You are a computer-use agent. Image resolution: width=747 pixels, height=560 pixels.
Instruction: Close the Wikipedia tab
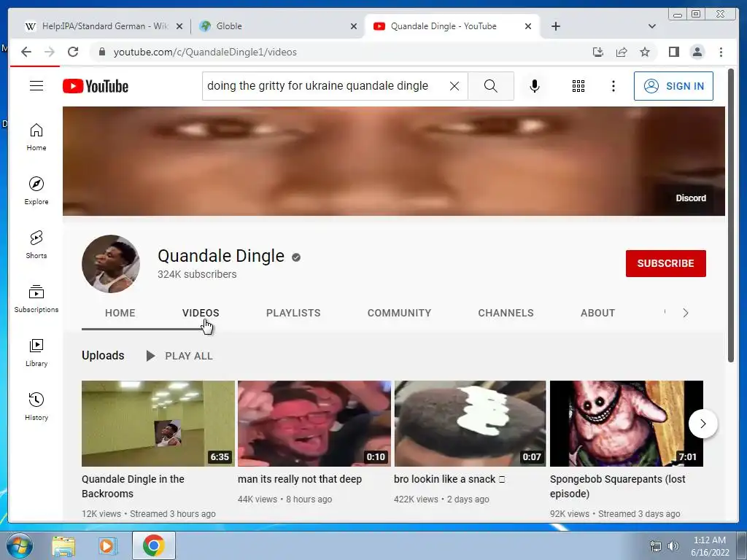(x=179, y=26)
